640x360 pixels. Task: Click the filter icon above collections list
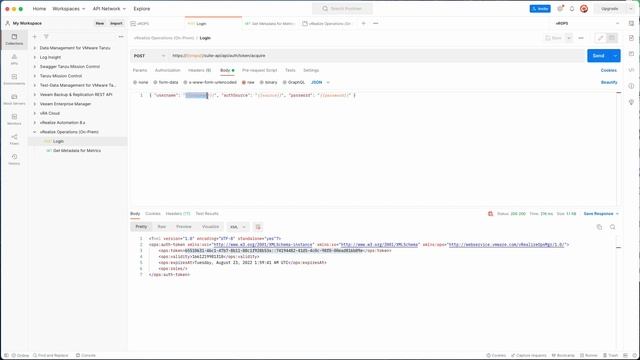(46, 37)
